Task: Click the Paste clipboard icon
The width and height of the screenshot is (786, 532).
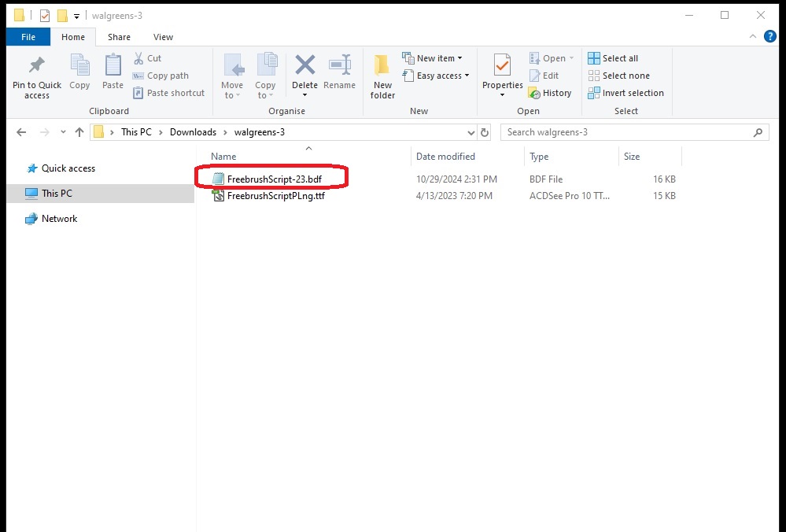Action: pyautogui.click(x=113, y=65)
